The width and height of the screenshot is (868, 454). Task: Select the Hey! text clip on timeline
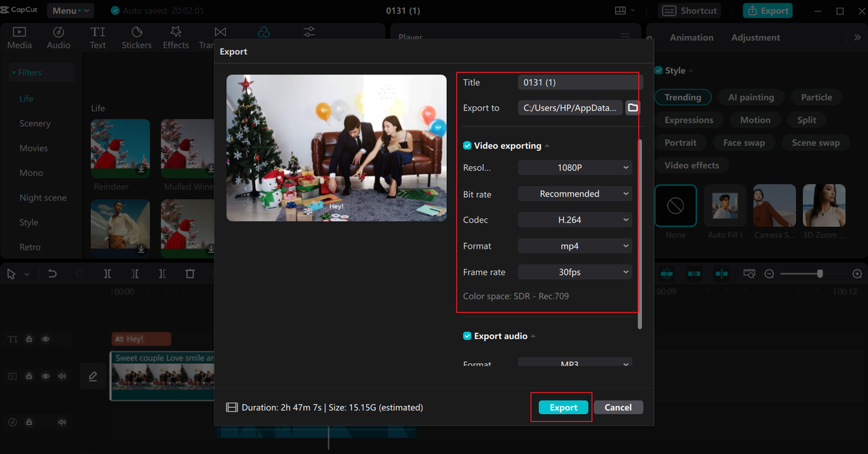tap(141, 339)
